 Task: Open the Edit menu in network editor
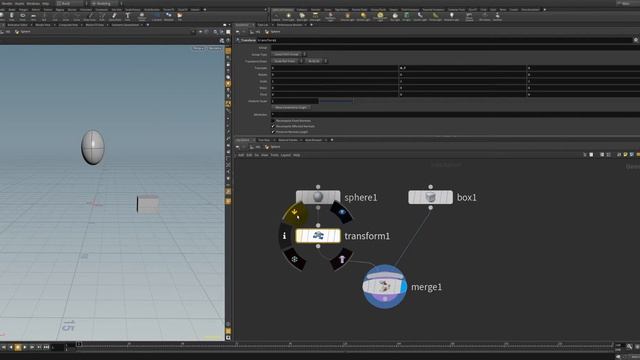pos(249,155)
